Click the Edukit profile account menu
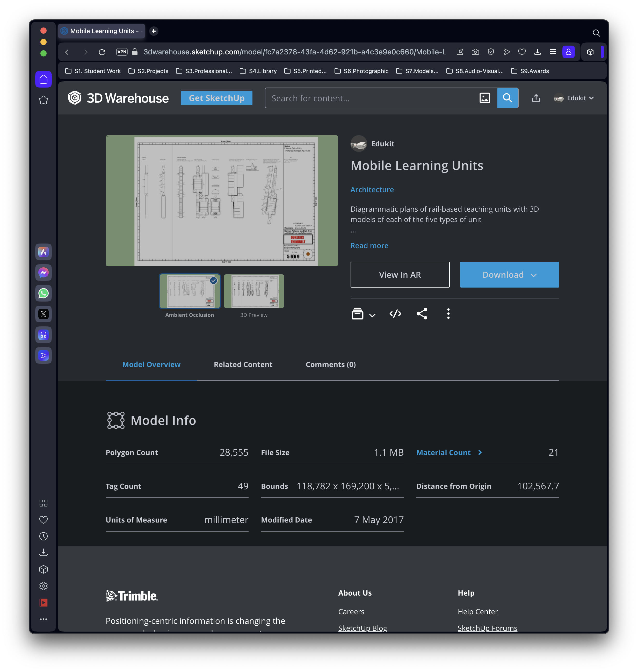 pos(573,98)
